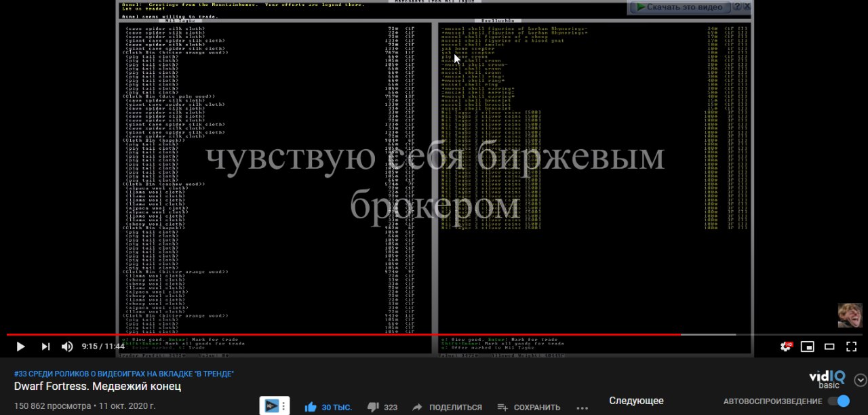Play the video
The width and height of the screenshot is (868, 415).
[x=20, y=347]
